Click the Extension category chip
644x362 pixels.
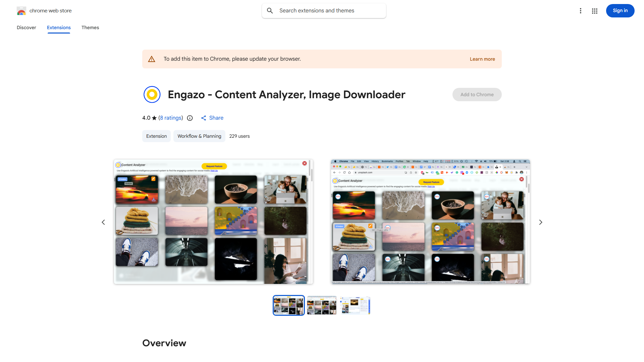click(x=156, y=136)
